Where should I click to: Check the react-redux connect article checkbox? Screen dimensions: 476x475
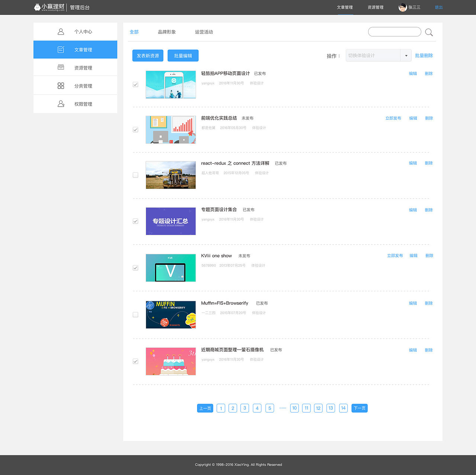click(135, 175)
